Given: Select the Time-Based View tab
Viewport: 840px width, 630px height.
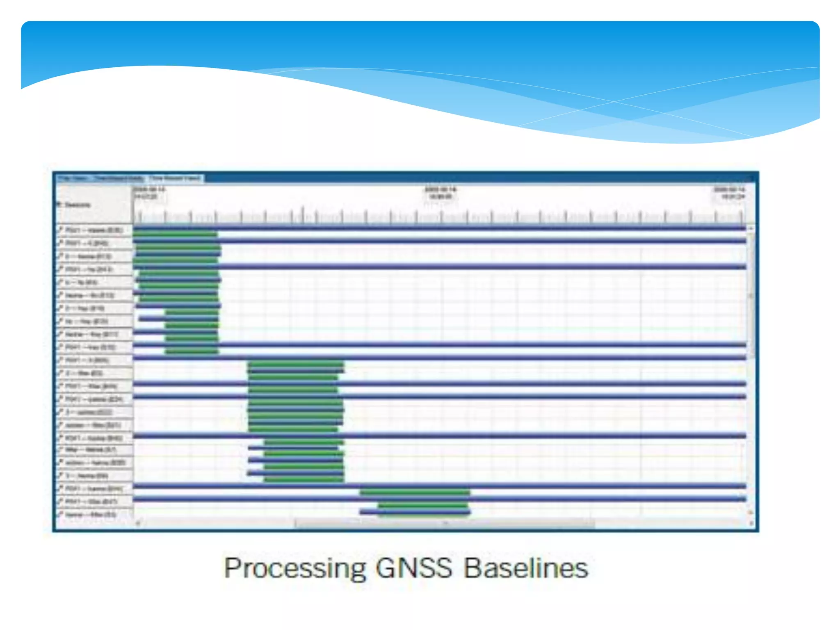Looking at the screenshot, I should pos(175,178).
